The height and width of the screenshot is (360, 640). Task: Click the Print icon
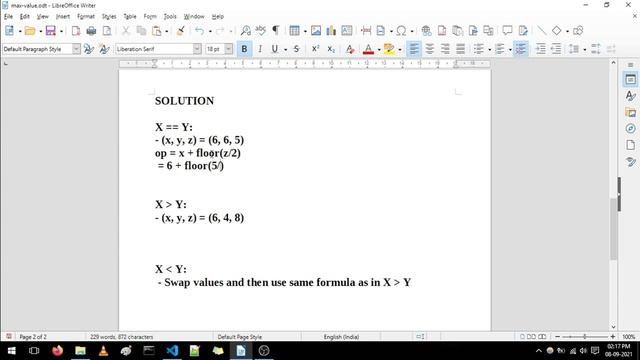click(x=91, y=31)
